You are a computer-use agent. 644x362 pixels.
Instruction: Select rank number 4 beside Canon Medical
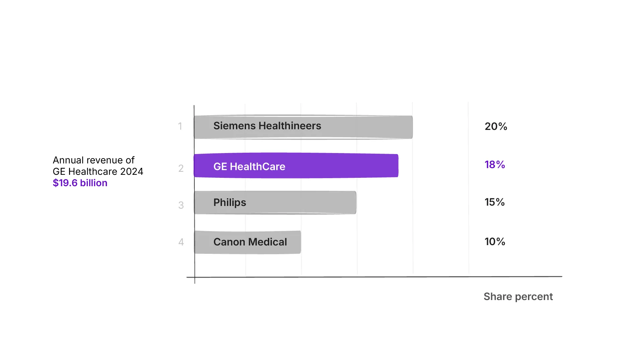(x=181, y=242)
